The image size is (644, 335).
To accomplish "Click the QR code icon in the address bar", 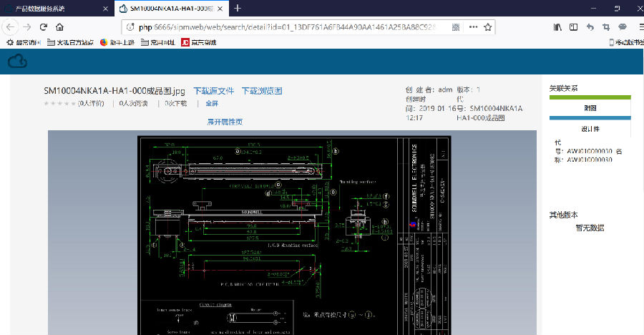I will click(x=456, y=26).
